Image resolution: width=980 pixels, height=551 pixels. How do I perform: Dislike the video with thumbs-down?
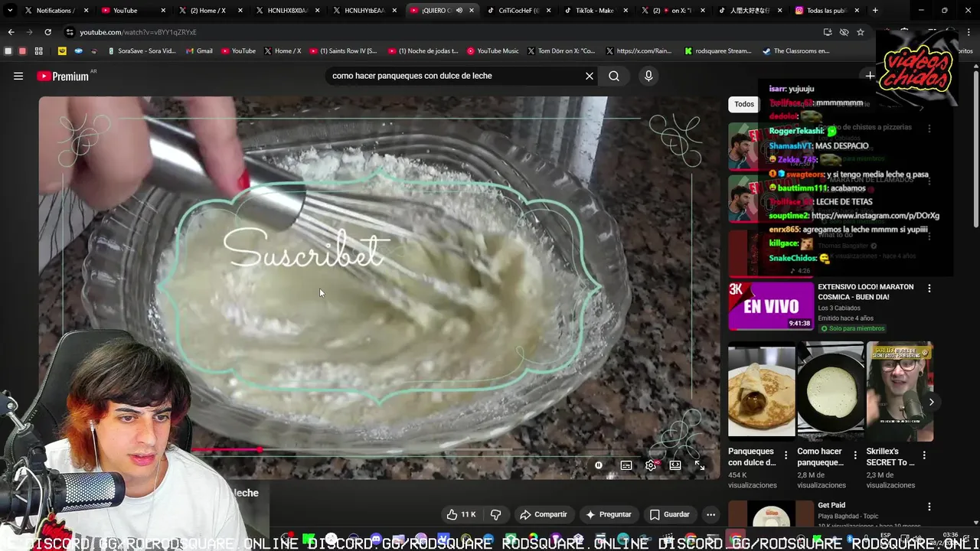click(495, 514)
